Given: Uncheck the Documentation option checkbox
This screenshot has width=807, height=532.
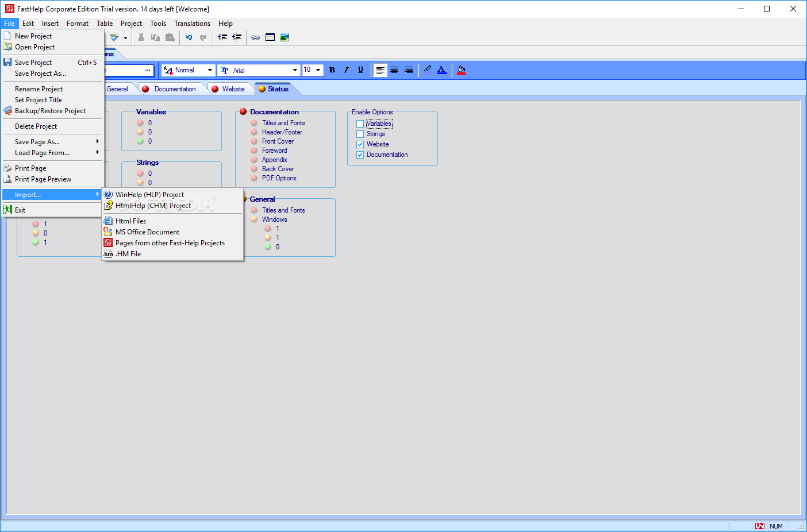Looking at the screenshot, I should click(360, 155).
